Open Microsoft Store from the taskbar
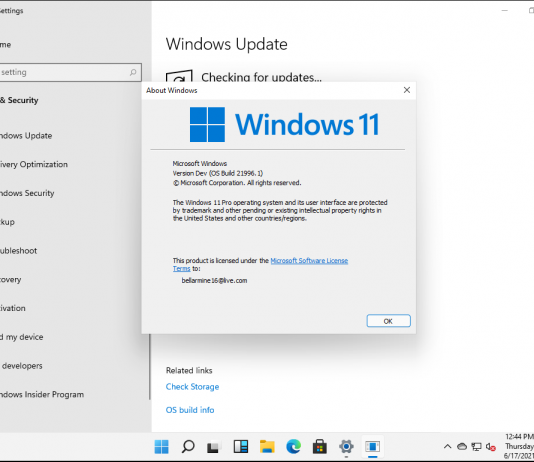This screenshot has height=462, width=534. point(319,447)
